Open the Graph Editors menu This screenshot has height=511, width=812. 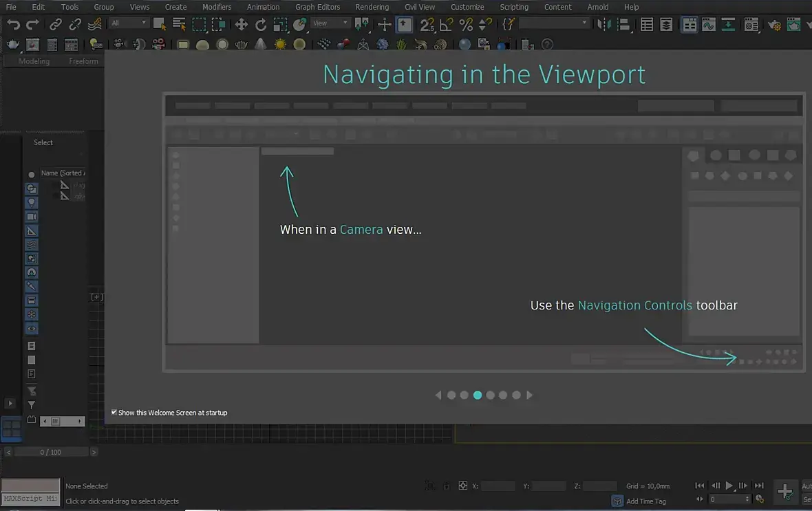click(x=317, y=7)
